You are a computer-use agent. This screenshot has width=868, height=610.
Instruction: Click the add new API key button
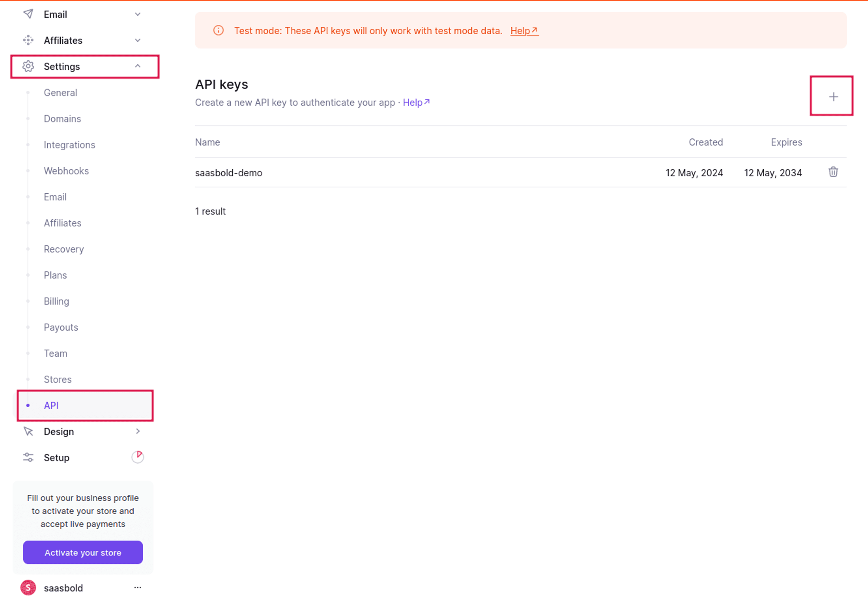coord(833,96)
